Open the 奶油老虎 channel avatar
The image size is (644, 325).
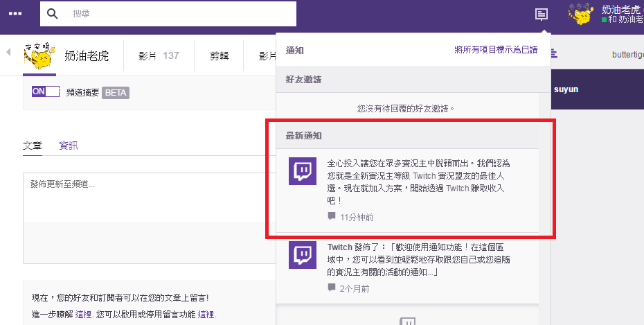click(x=39, y=56)
